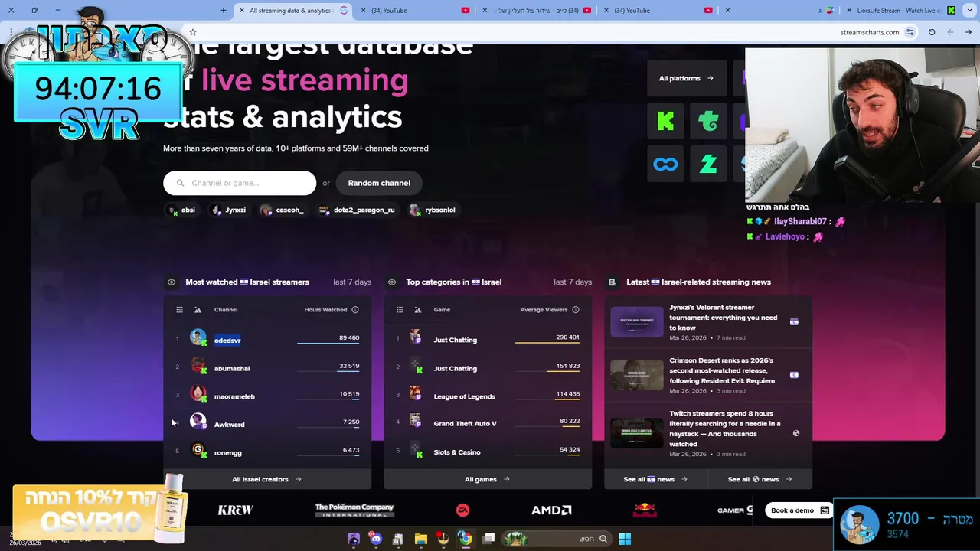Select the Jynxzi suggested channel chip

[x=228, y=210]
